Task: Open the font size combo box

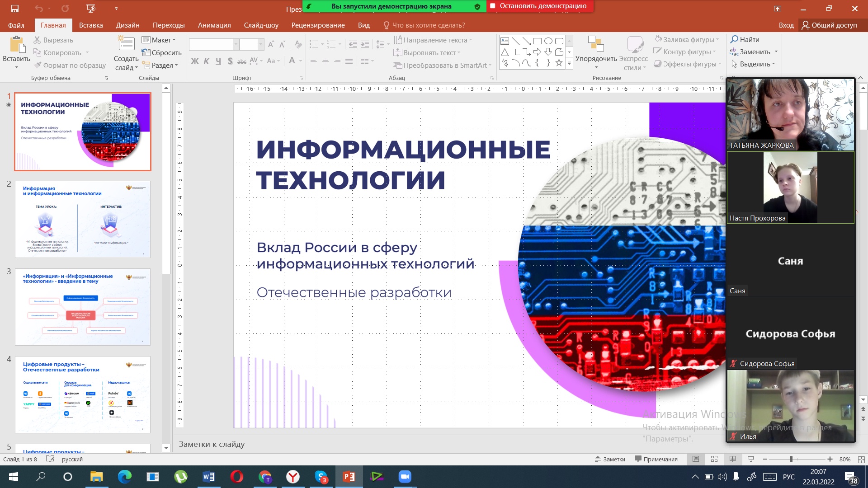Action: click(252, 44)
